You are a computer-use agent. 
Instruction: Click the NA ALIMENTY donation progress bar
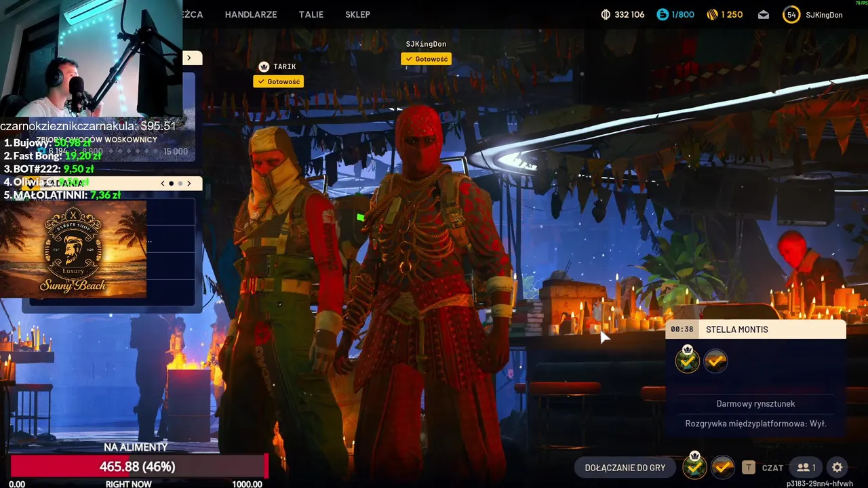pos(139,466)
